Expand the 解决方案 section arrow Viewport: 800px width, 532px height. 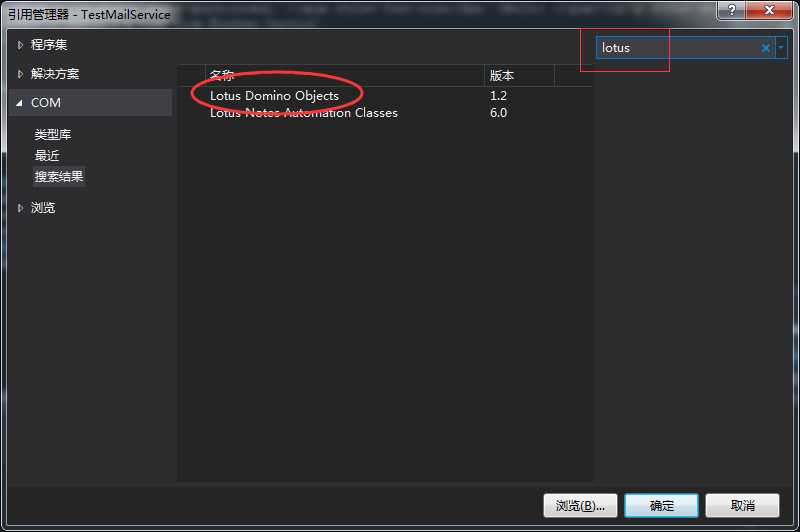(x=20, y=74)
